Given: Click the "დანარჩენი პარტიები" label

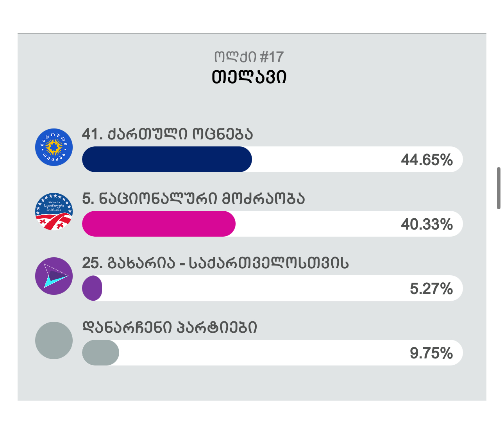Looking at the screenshot, I should click(x=170, y=327).
